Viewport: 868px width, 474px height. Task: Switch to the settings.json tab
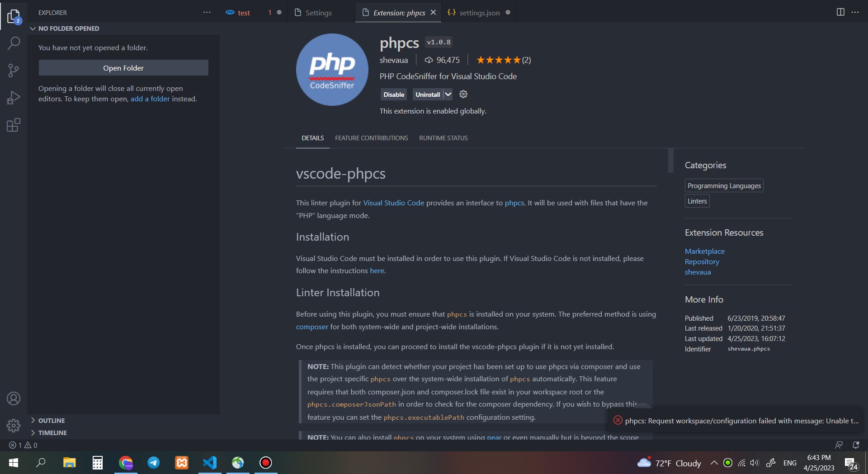point(479,13)
